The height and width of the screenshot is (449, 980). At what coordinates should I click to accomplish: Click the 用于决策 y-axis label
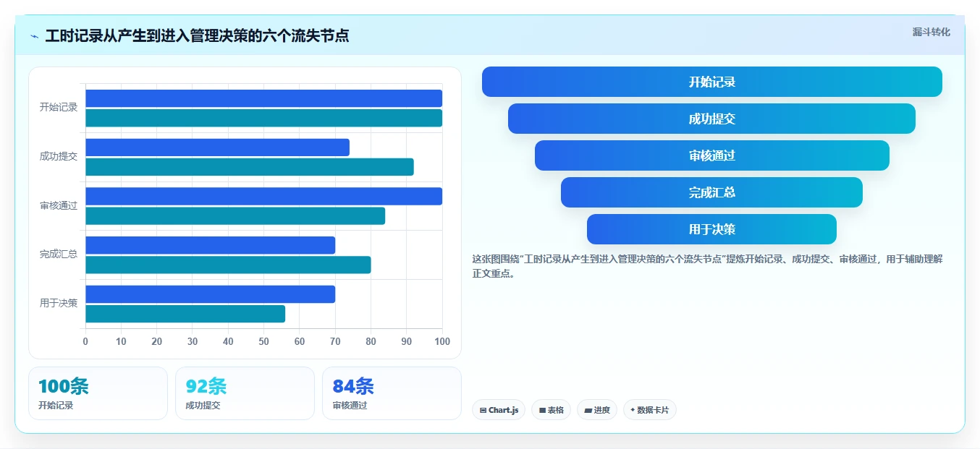59,303
